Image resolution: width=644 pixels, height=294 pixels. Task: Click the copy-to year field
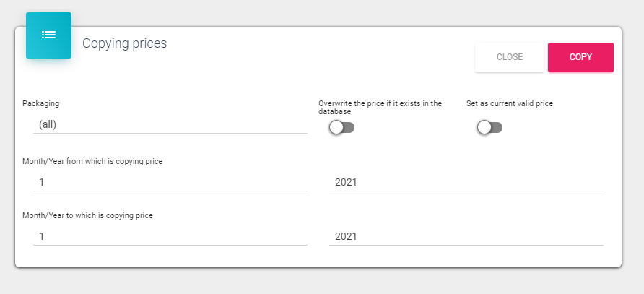466,236
